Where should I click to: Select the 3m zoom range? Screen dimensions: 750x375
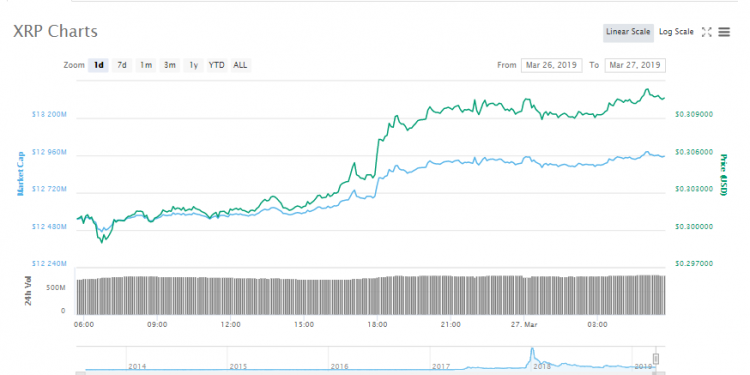click(169, 65)
